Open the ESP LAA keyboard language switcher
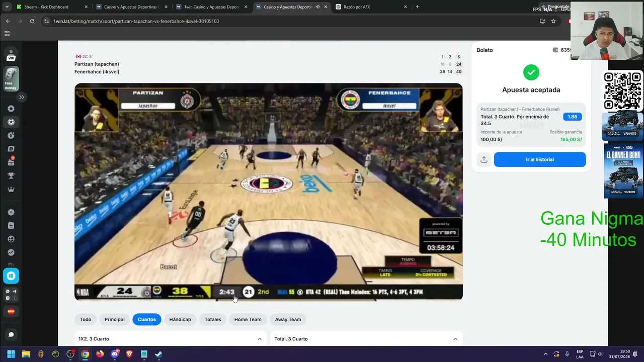The image size is (644, 362). (x=580, y=354)
